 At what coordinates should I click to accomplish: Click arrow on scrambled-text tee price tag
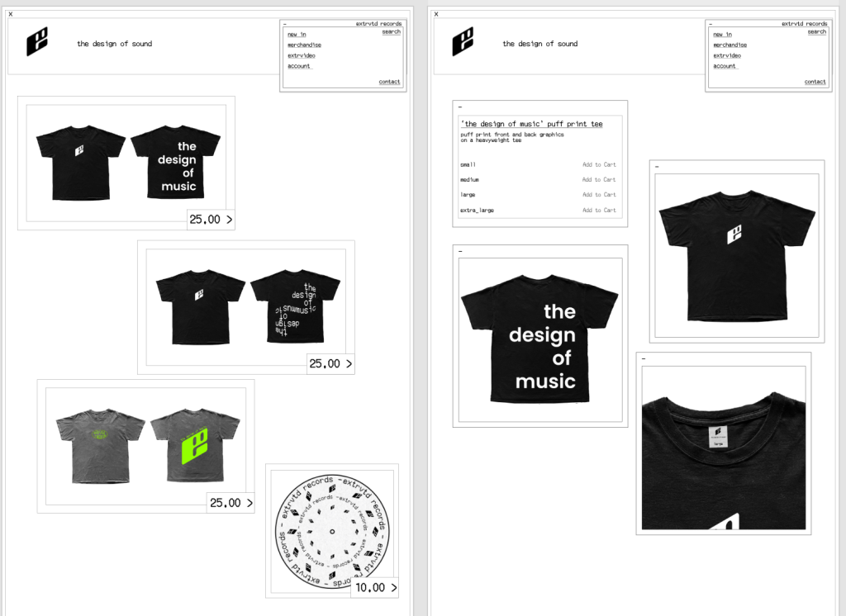(349, 363)
